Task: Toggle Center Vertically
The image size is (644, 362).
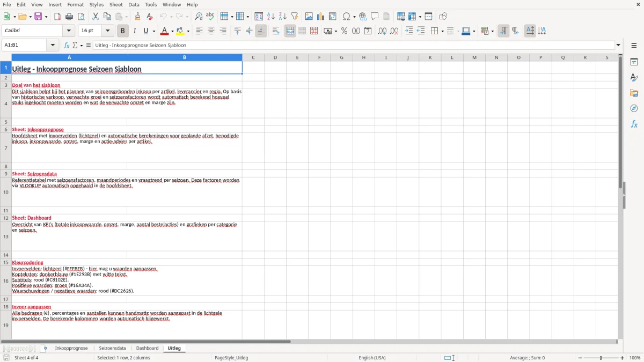Action: click(249, 31)
